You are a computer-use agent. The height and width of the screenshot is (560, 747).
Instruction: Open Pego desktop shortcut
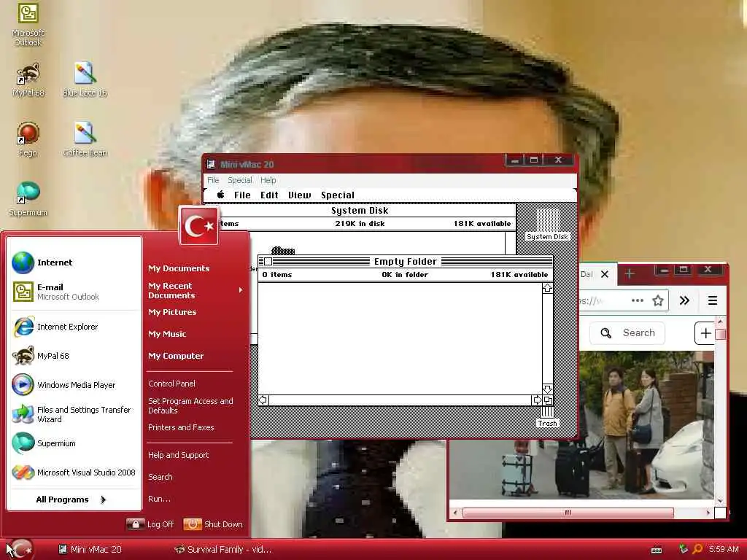[28, 139]
